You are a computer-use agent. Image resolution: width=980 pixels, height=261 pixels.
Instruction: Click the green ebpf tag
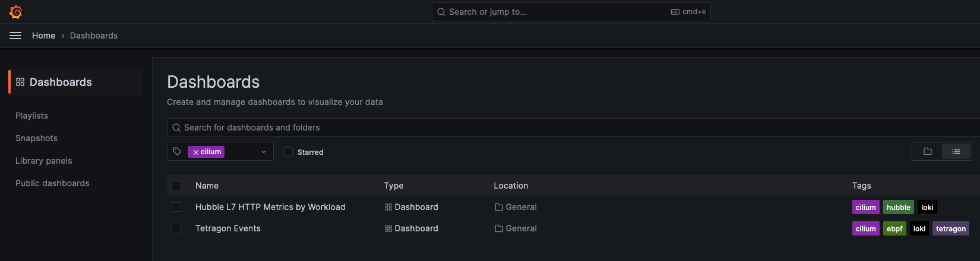(x=894, y=229)
